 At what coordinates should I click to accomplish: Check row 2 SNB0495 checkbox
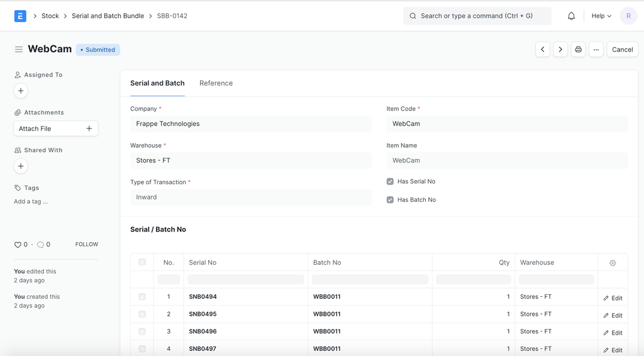click(142, 314)
